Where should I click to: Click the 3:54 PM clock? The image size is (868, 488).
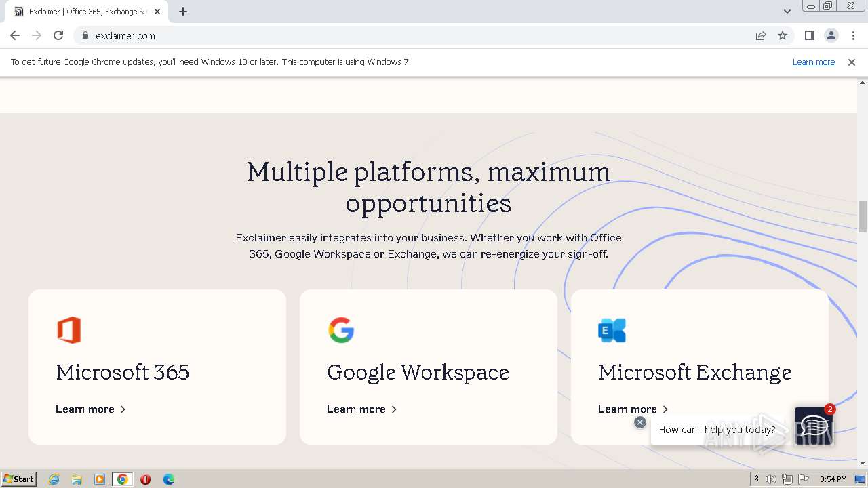click(x=833, y=479)
